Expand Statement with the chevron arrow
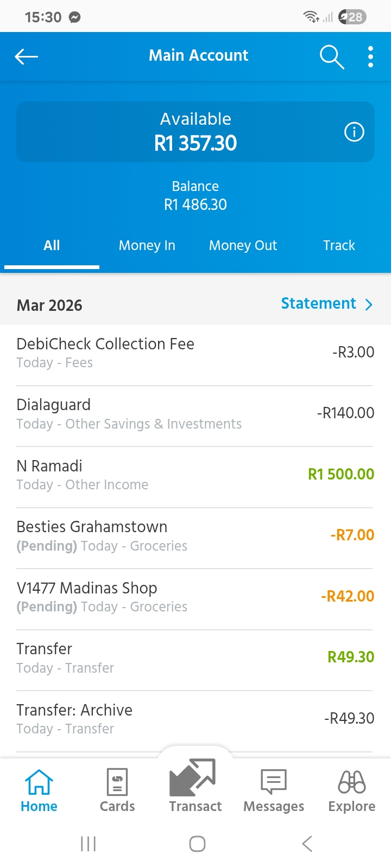This screenshot has height=868, width=391. pyautogui.click(x=369, y=304)
